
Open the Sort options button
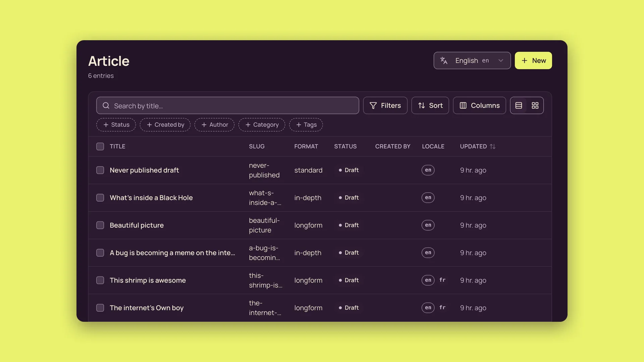click(430, 106)
